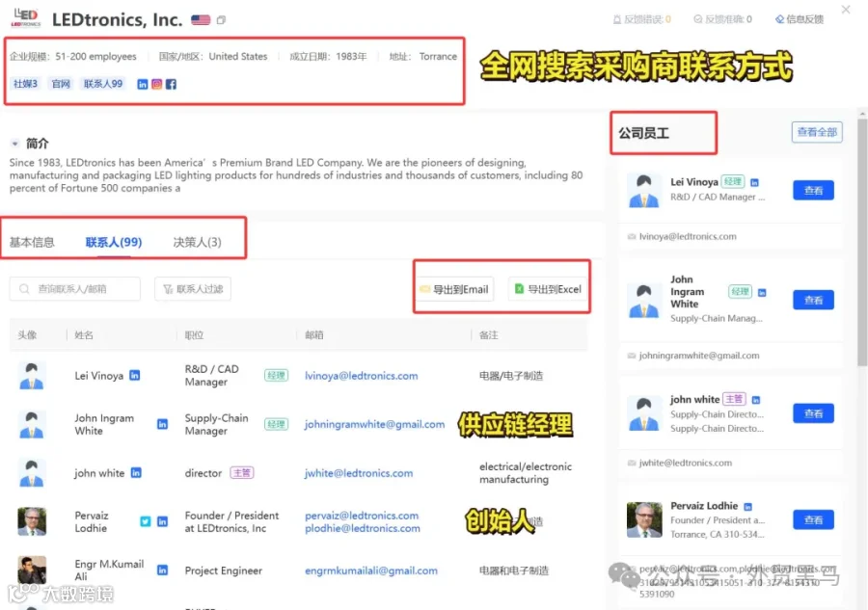Image resolution: width=868 pixels, height=610 pixels.
Task: Click the 社媒3 tag
Action: pyautogui.click(x=25, y=84)
